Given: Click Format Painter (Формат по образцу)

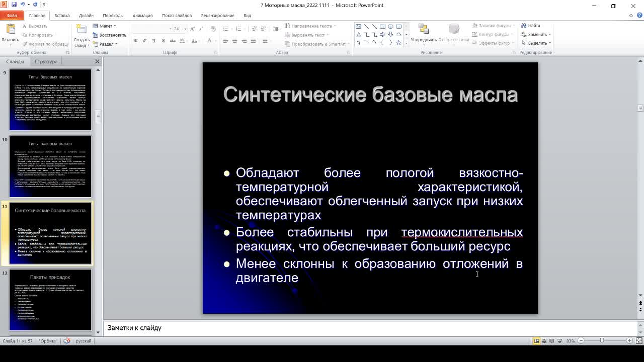Looking at the screenshot, I should coord(45,44).
